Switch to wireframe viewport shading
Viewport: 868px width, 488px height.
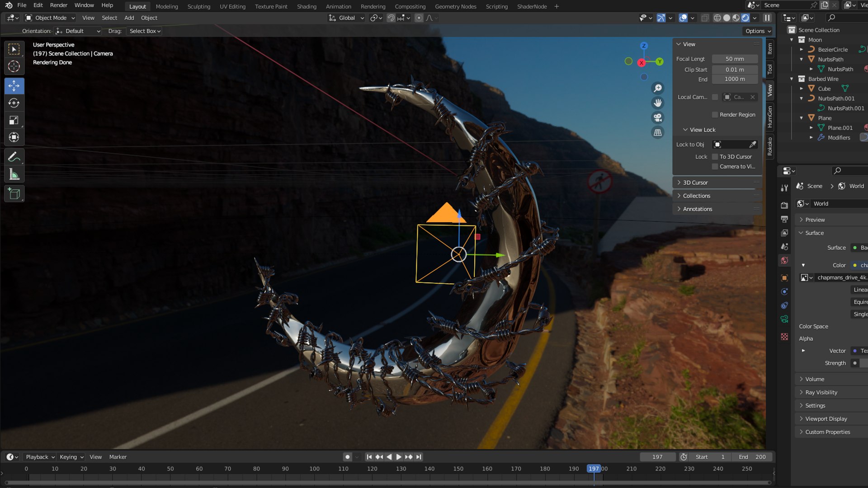click(x=717, y=18)
